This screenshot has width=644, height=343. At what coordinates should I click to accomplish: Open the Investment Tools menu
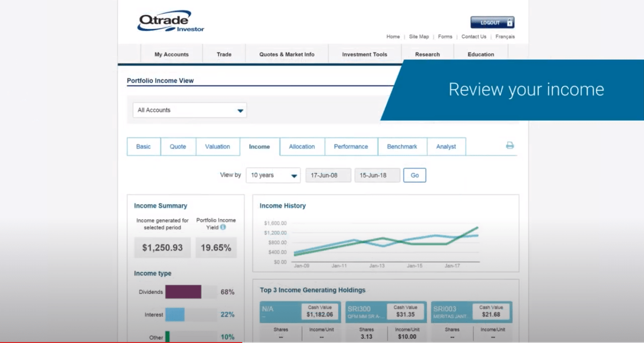[x=364, y=54]
